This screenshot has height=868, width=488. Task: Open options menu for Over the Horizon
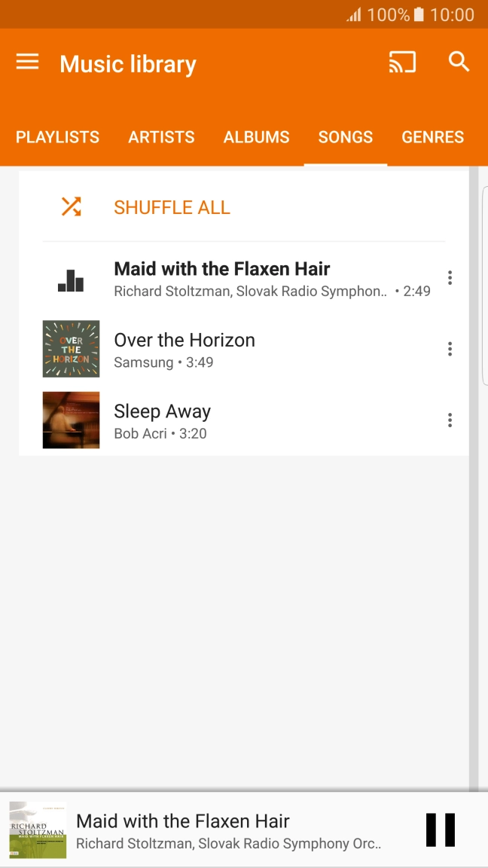coord(450,349)
